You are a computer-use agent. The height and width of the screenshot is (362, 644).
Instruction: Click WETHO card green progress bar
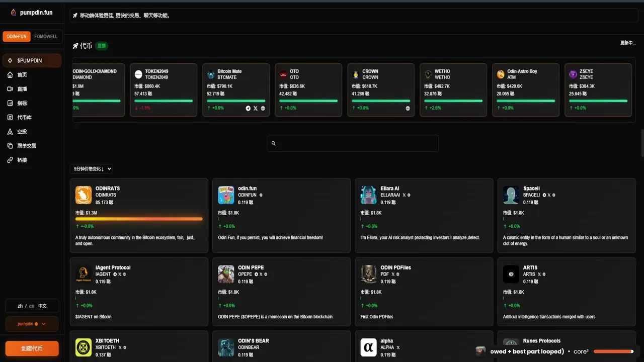click(453, 101)
